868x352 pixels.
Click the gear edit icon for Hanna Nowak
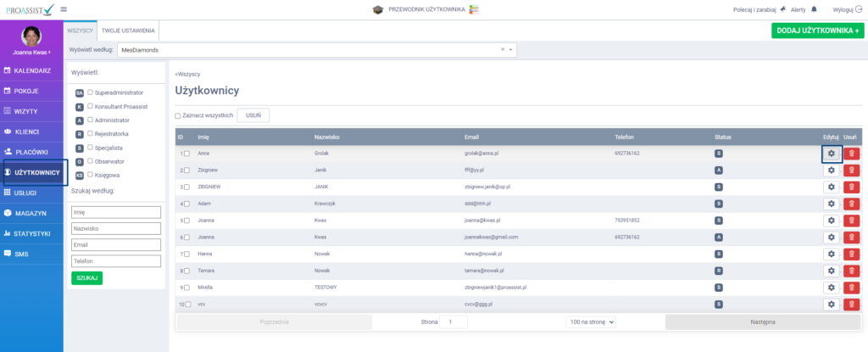(831, 254)
